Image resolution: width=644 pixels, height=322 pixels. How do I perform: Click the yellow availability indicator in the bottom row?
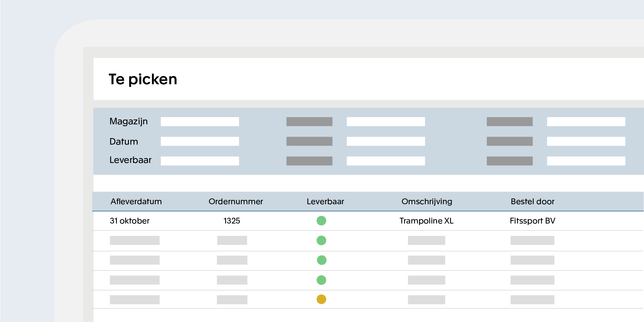click(321, 299)
